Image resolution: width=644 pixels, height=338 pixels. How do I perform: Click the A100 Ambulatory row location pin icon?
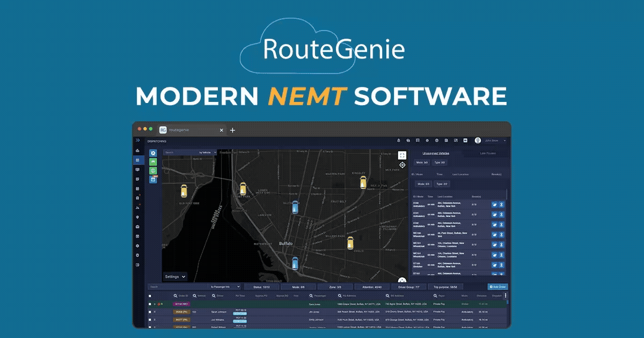click(x=502, y=204)
